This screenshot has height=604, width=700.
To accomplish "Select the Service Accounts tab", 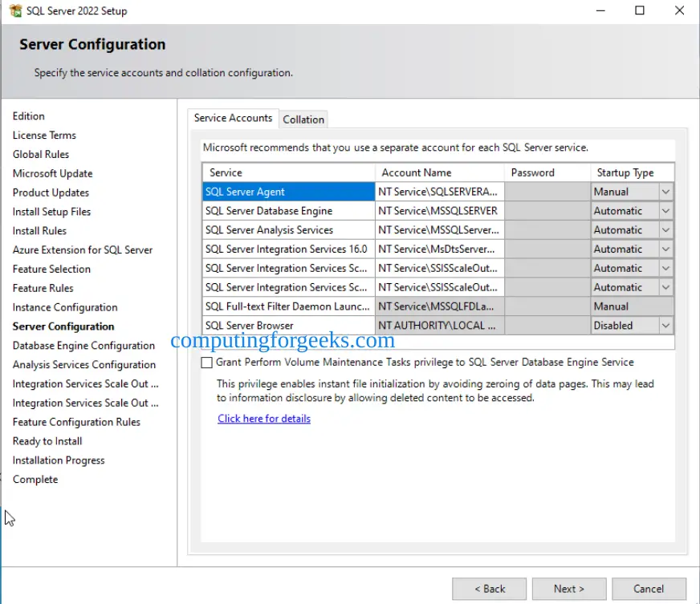I will [233, 118].
